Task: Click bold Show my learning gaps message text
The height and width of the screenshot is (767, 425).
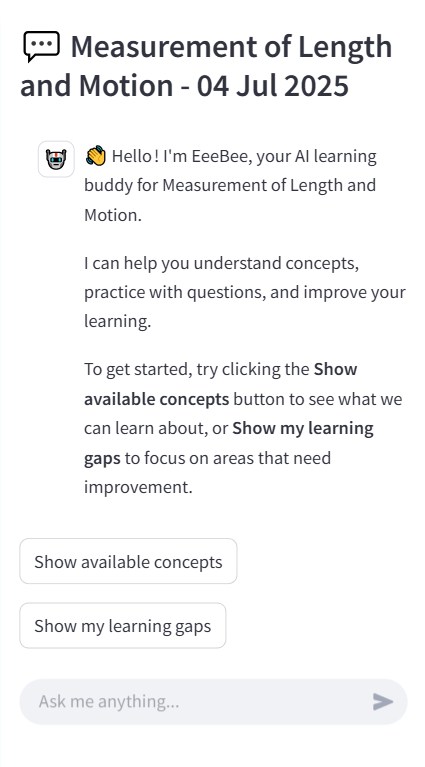Action: (229, 443)
